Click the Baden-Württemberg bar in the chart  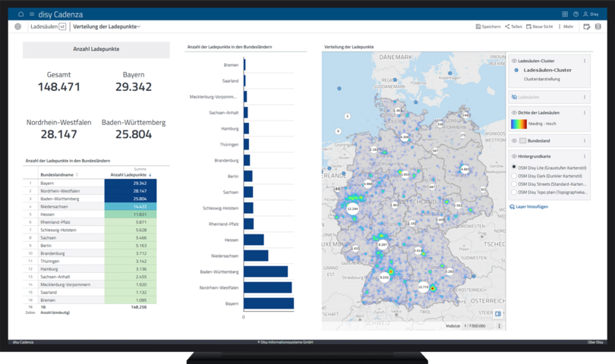click(266, 271)
